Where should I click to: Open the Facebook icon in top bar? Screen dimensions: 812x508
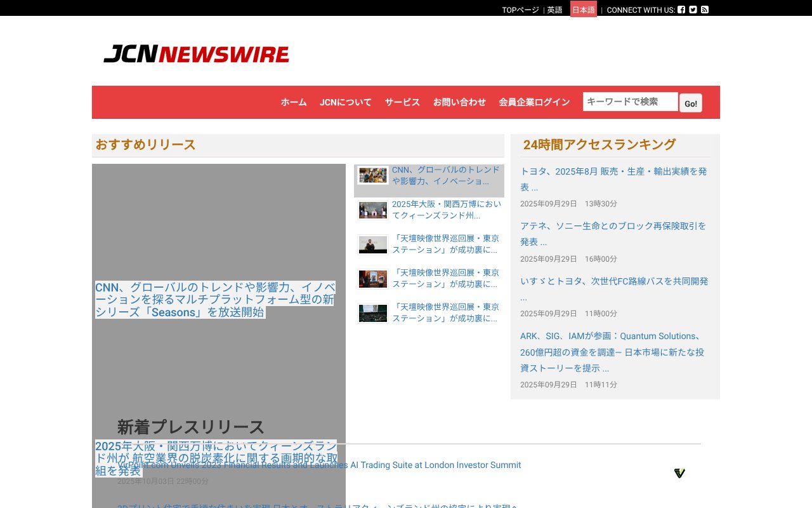point(681,10)
